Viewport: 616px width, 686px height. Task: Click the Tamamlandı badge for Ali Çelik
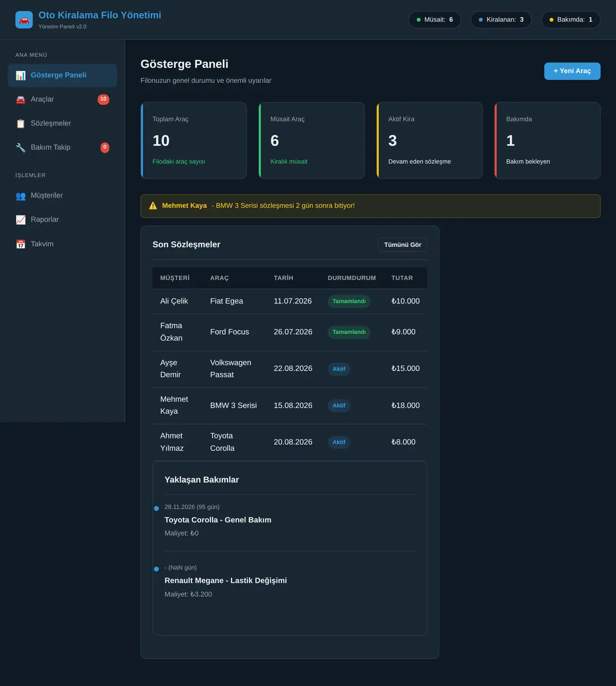pos(349,302)
